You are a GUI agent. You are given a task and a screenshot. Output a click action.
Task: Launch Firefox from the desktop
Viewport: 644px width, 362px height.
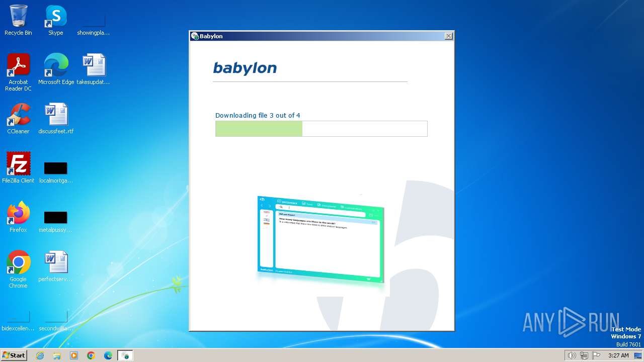(x=18, y=217)
